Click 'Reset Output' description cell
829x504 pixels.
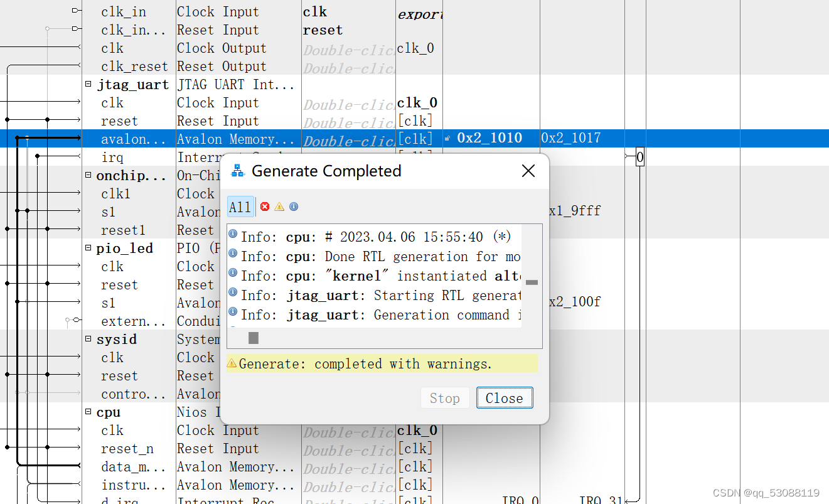[222, 67]
